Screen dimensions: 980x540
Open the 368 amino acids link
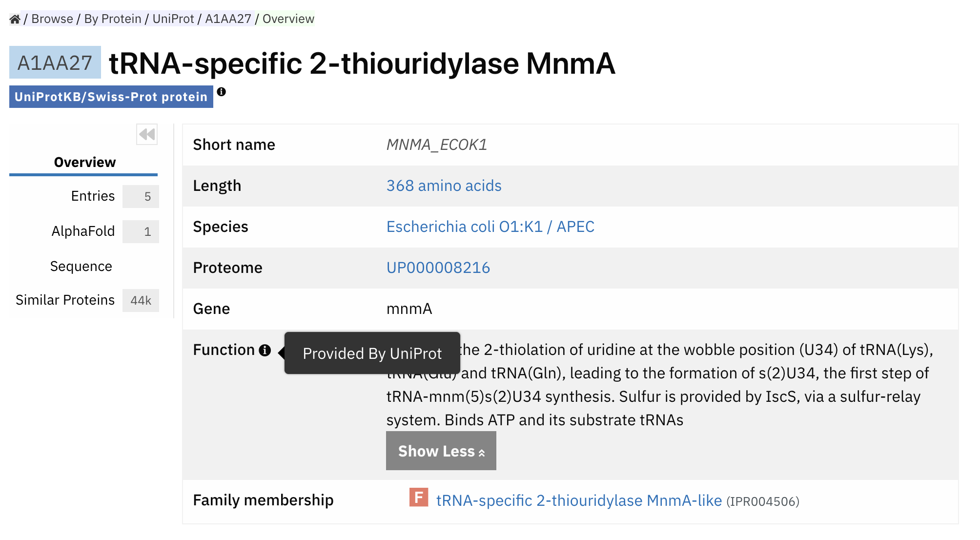[x=444, y=186]
